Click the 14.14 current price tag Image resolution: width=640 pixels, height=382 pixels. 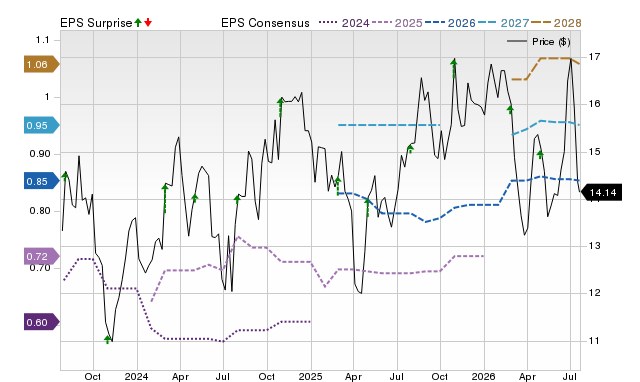(602, 192)
